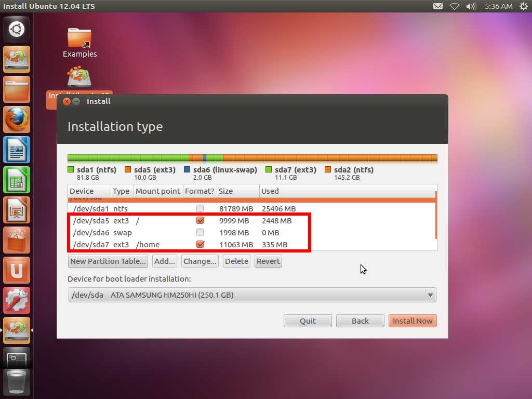532x399 pixels.
Task: Open the Ubuntu One launcher icon
Action: [17, 270]
